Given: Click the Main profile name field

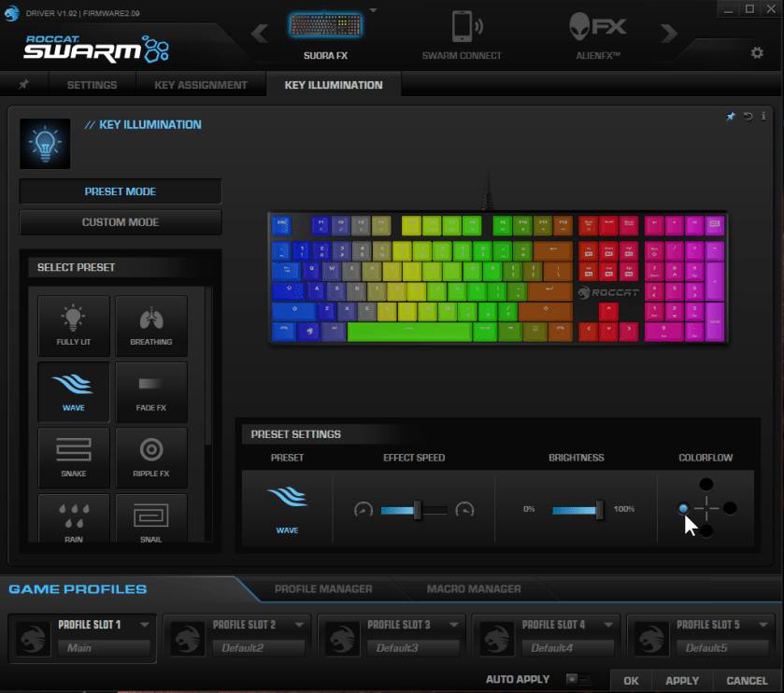Looking at the screenshot, I should [104, 647].
